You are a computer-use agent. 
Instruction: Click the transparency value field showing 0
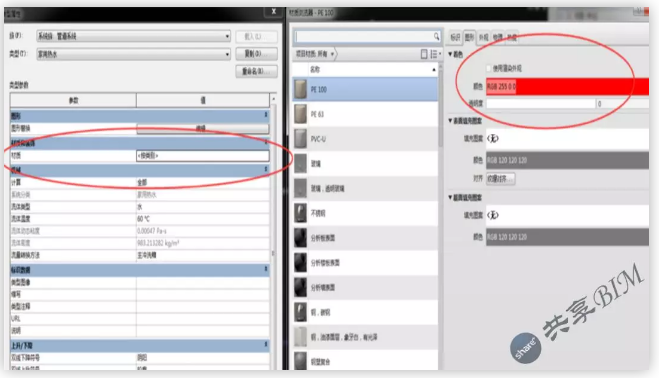(622, 103)
